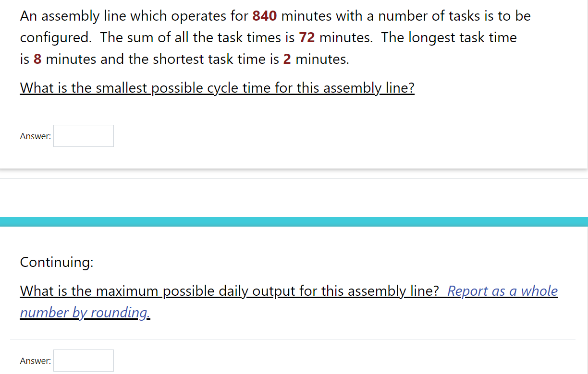Select the bold number 840
This screenshot has height=374, width=588.
point(264,15)
